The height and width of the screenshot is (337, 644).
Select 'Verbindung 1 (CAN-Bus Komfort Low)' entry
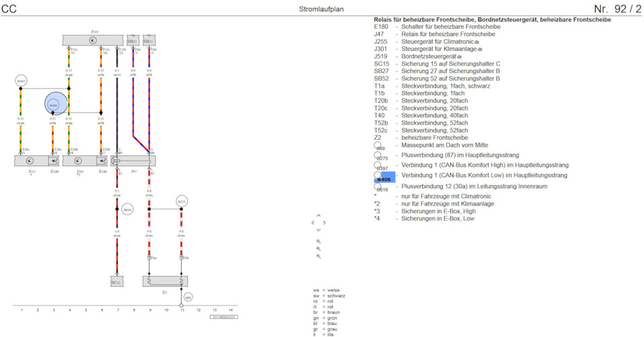click(x=484, y=175)
